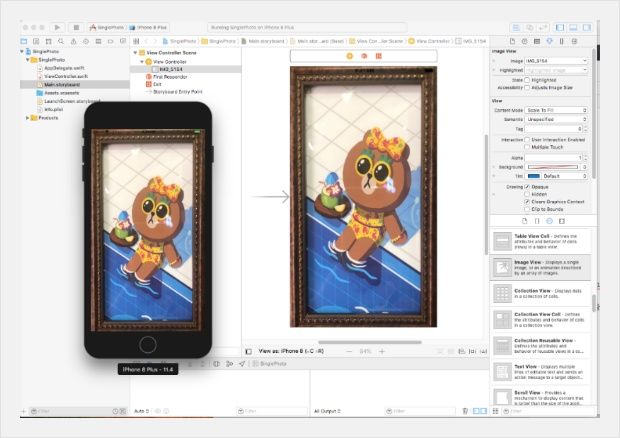Open the Project navigator folder icon
This screenshot has height=438, width=620.
coord(24,41)
